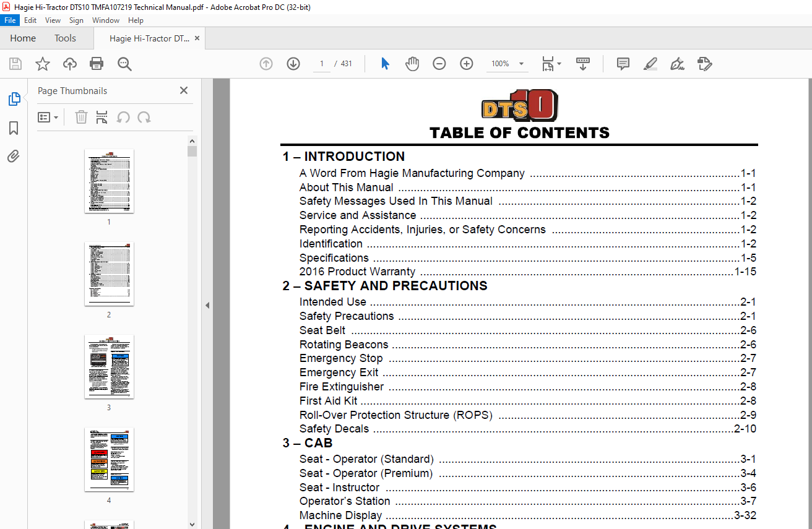Click the upload to cloud icon
Screen dimensions: 812x529
(70, 64)
